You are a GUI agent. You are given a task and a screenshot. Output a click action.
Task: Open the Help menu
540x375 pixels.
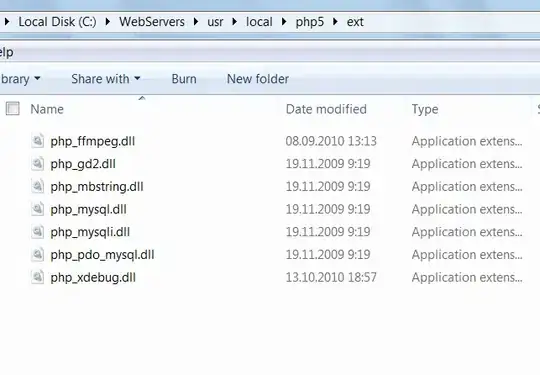point(7,52)
